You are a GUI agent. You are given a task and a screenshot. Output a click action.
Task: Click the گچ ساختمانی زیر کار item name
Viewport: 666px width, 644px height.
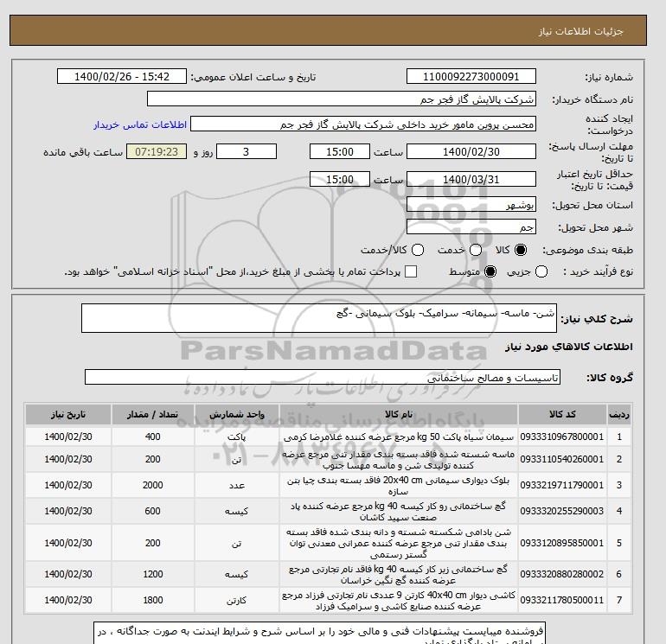click(399, 574)
